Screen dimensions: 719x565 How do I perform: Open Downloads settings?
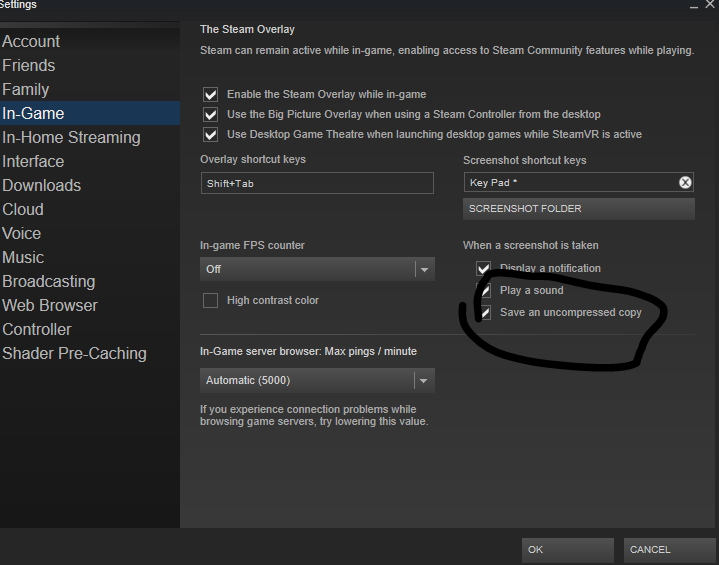click(x=90, y=185)
